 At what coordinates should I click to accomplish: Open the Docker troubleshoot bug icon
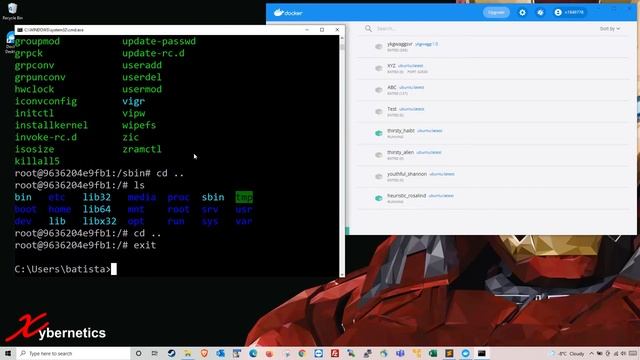coord(540,13)
